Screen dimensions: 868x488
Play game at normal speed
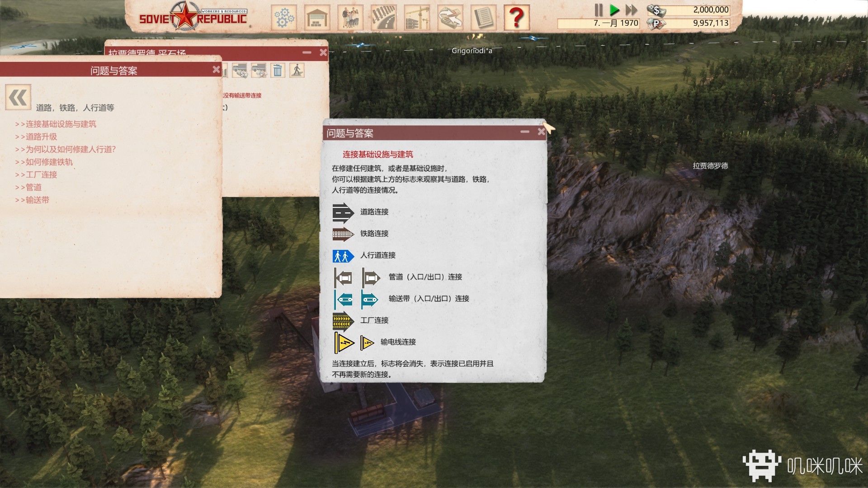(x=614, y=9)
